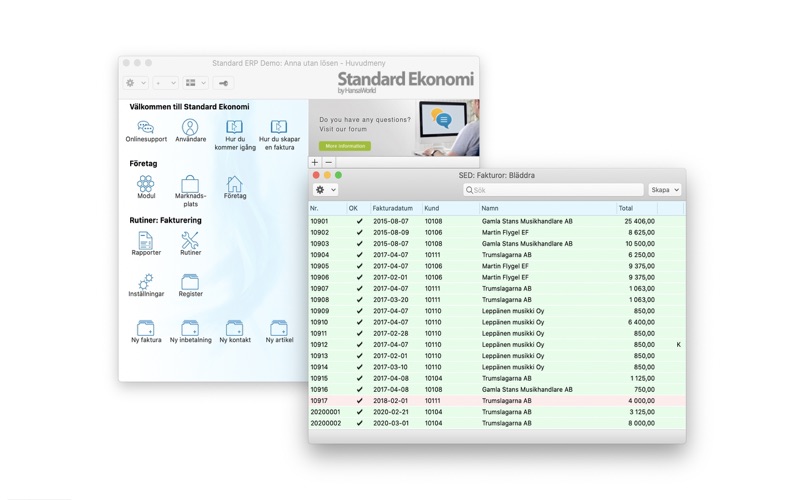Open the Företag house icon
The image size is (800, 500).
[x=235, y=184]
